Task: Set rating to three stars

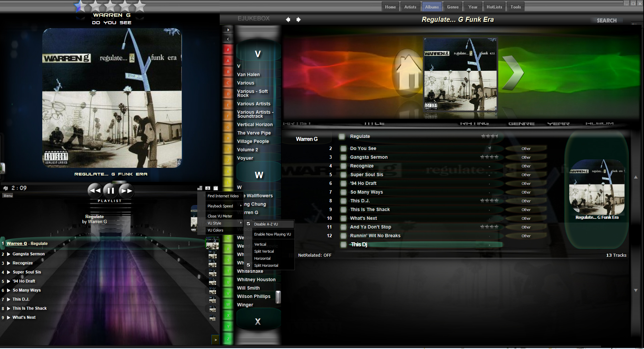Action: pyautogui.click(x=110, y=6)
